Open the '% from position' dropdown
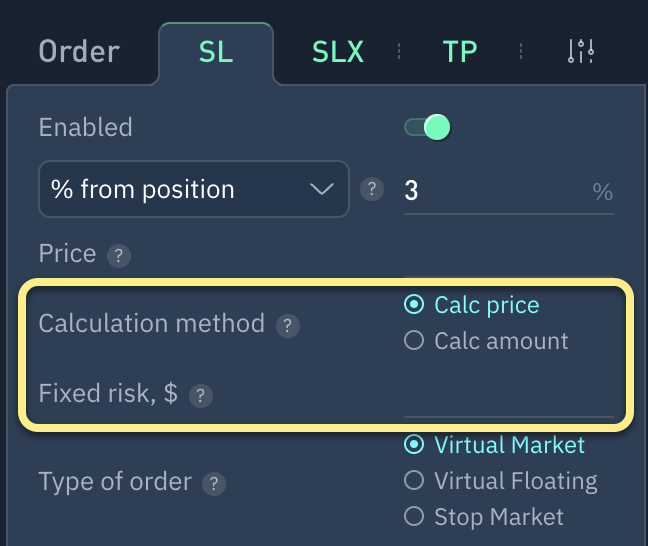The height and width of the screenshot is (546, 648). pyautogui.click(x=193, y=189)
